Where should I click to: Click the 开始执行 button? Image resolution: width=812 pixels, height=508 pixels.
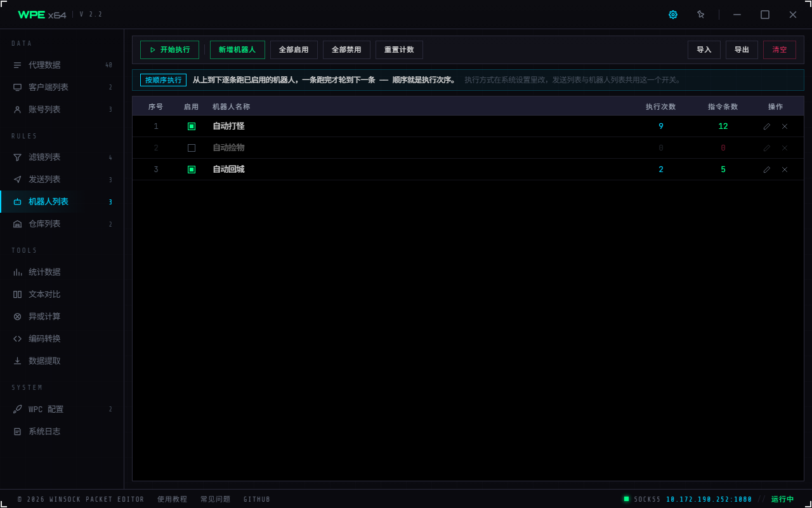click(169, 50)
